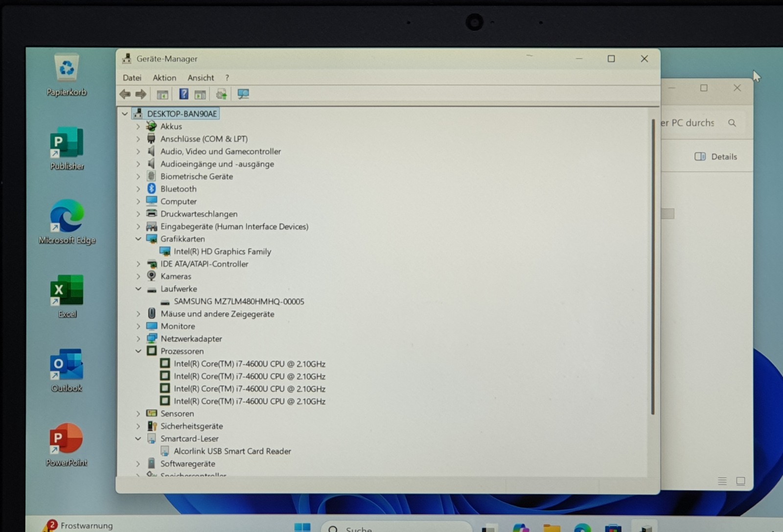The height and width of the screenshot is (532, 783).
Task: Expand Mäuse und andere Zeigegeräte node
Action: click(x=138, y=314)
